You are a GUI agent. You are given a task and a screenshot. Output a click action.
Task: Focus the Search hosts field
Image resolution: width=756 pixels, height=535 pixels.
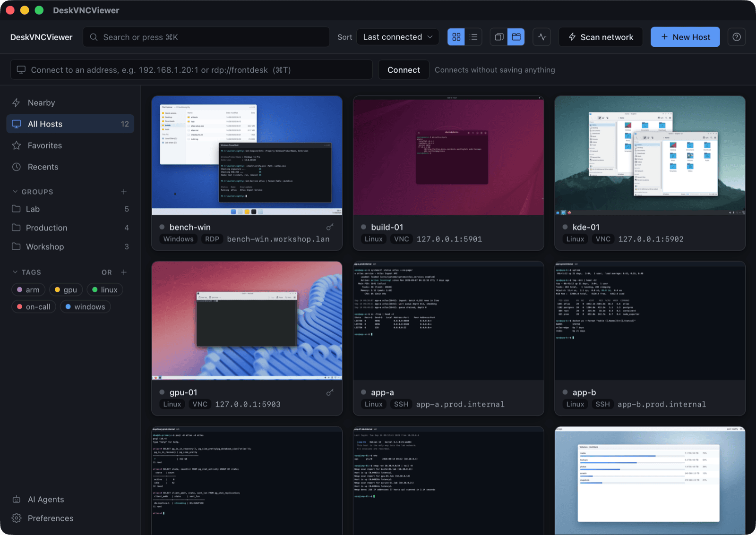[206, 37]
